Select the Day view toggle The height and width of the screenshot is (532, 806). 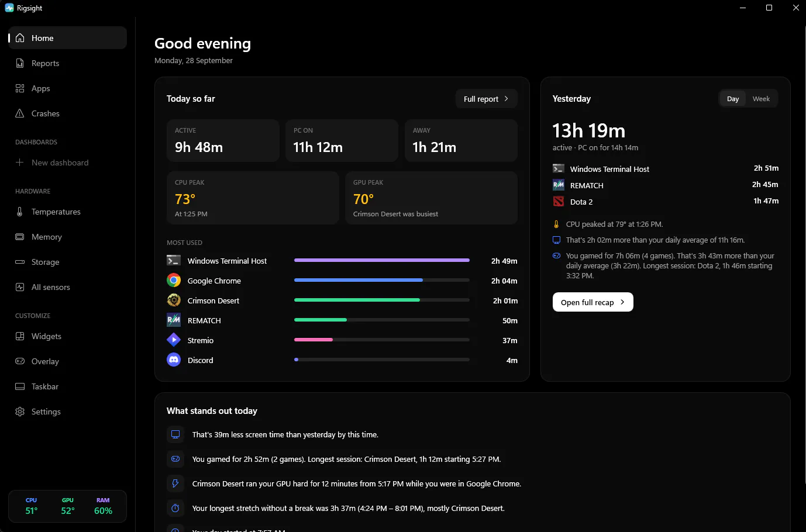pyautogui.click(x=733, y=99)
